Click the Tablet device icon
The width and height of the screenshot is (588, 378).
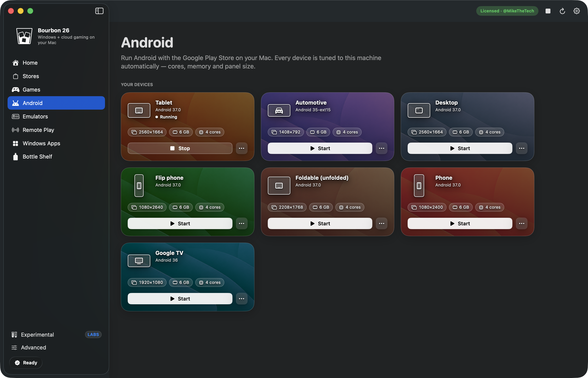coord(139,110)
